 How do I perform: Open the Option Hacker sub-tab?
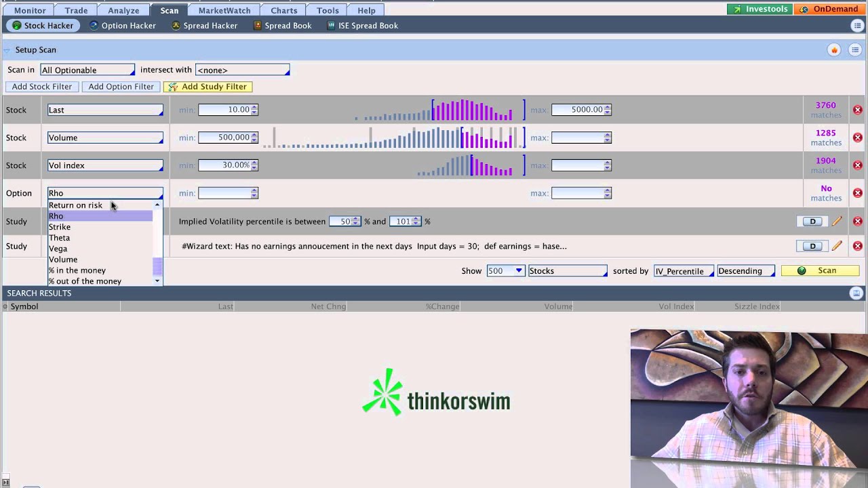pyautogui.click(x=123, y=26)
